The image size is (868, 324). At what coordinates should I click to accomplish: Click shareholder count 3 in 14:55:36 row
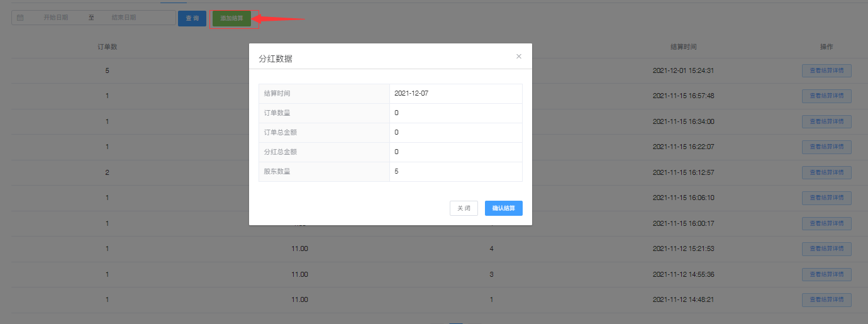[492, 274]
